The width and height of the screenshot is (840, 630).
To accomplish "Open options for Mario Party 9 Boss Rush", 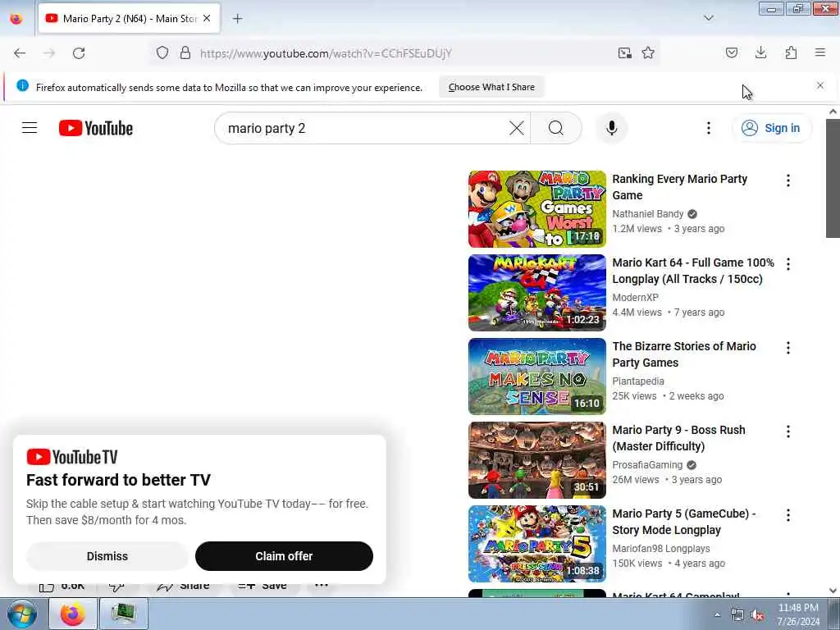I will coord(787,431).
